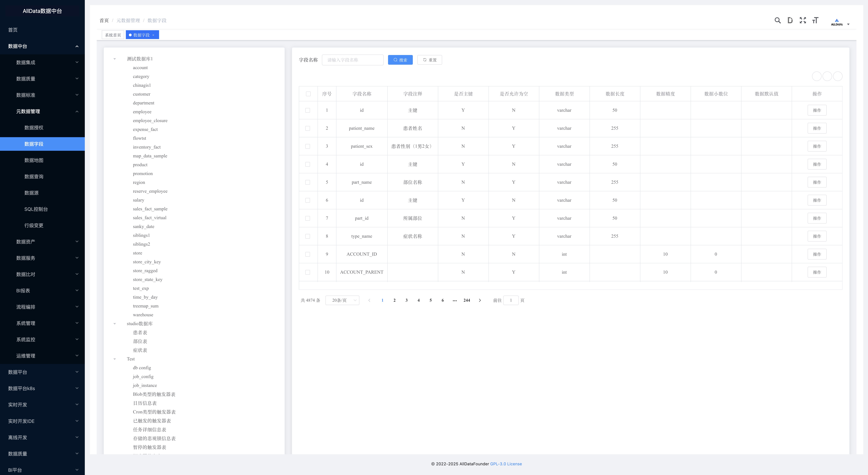The width and height of the screenshot is (868, 475).
Task: Check the row for patient_sex
Action: (x=308, y=146)
